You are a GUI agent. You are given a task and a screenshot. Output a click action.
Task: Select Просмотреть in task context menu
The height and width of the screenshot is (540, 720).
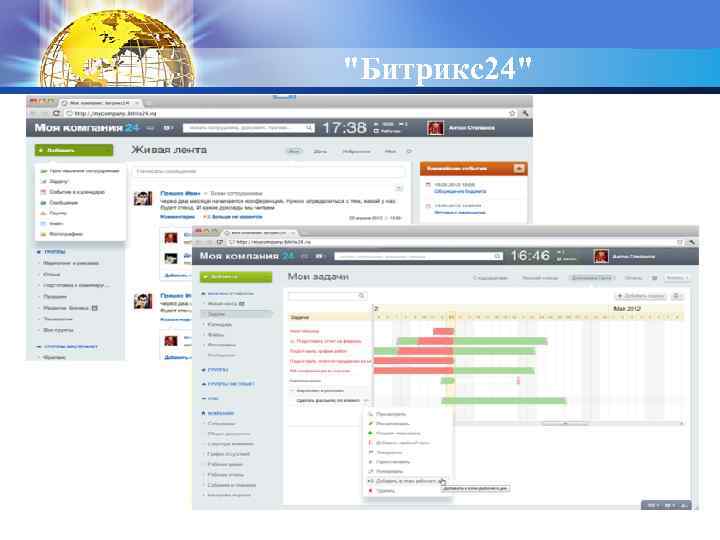click(x=391, y=414)
